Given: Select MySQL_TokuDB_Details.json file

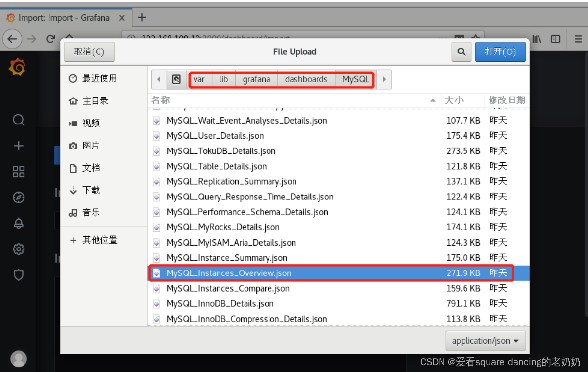Looking at the screenshot, I should [339, 150].
